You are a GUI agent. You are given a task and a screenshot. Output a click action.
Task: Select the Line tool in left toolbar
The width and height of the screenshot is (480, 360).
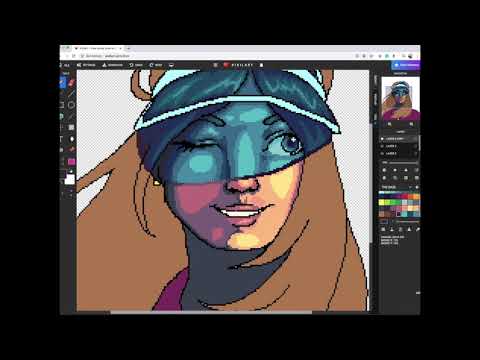pos(71,94)
